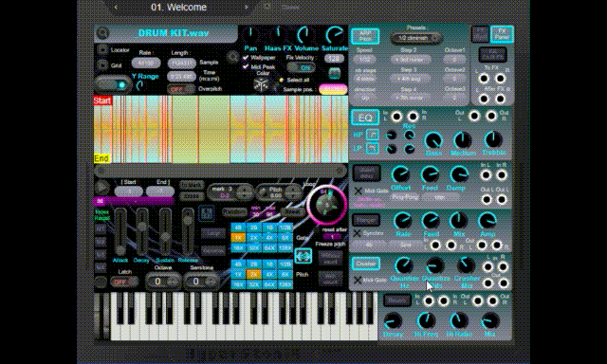Click the EQ Bass knob
The height and width of the screenshot is (364, 607).
coord(433,140)
